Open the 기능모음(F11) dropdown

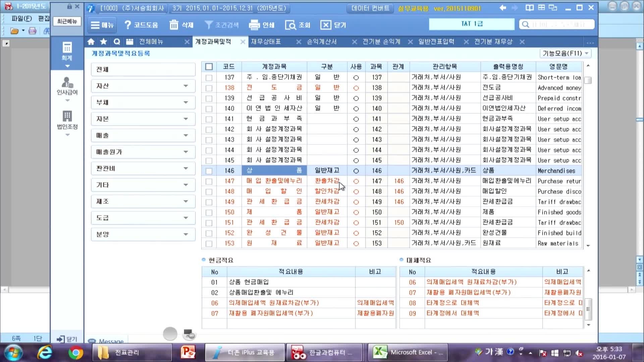(x=566, y=53)
